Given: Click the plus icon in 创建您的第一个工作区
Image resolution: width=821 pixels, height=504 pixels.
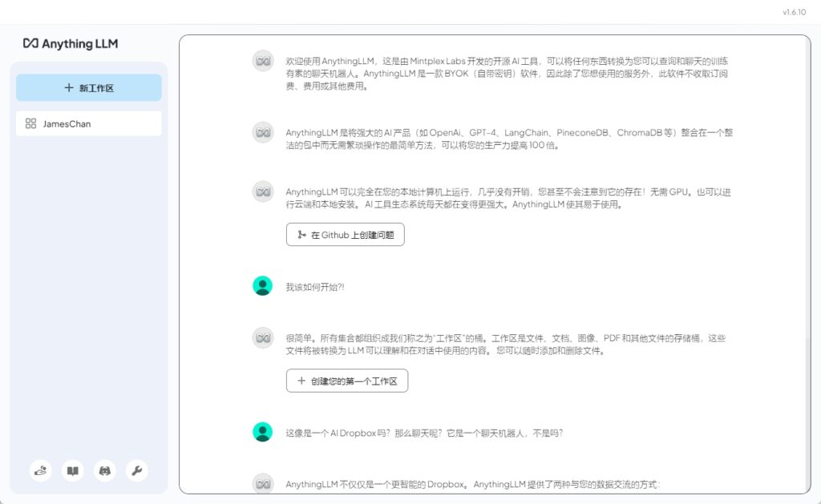Looking at the screenshot, I should [301, 381].
